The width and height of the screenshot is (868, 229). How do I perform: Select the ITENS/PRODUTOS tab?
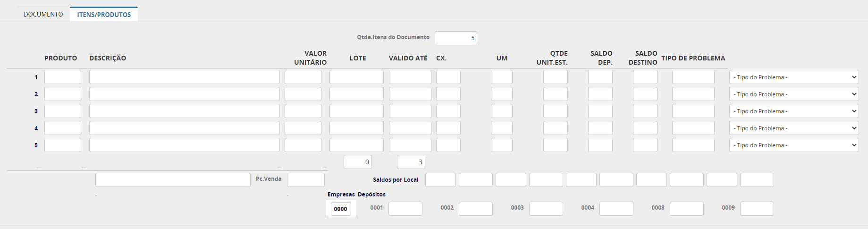[x=104, y=15]
